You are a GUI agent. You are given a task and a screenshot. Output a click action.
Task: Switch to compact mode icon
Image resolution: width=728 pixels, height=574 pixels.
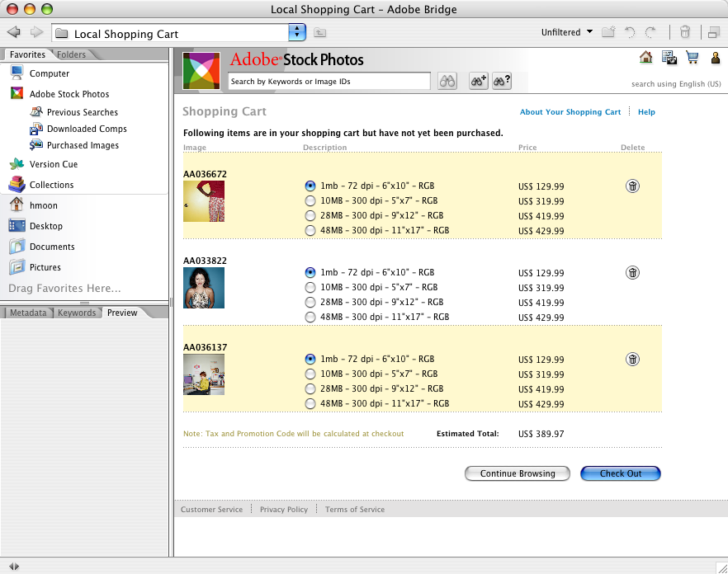714,32
